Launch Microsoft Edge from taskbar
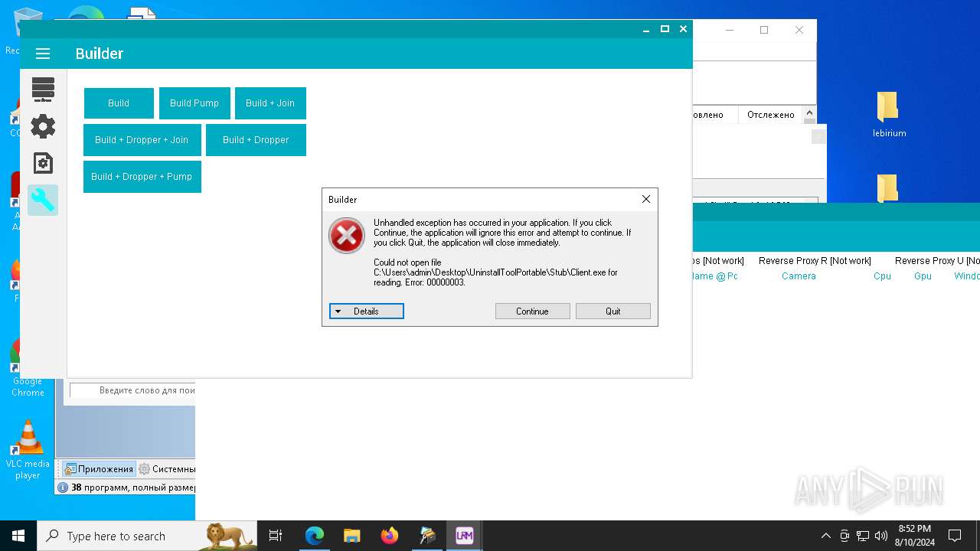The width and height of the screenshot is (980, 551). click(315, 536)
